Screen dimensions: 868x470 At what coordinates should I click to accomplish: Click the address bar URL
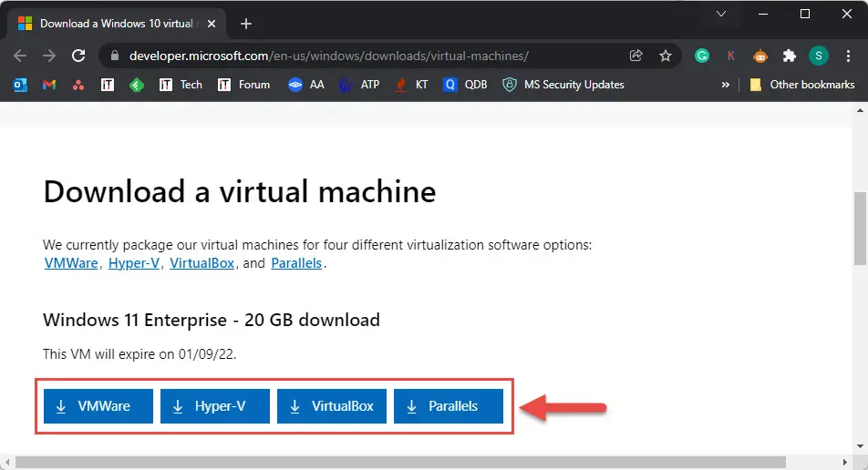pyautogui.click(x=329, y=56)
